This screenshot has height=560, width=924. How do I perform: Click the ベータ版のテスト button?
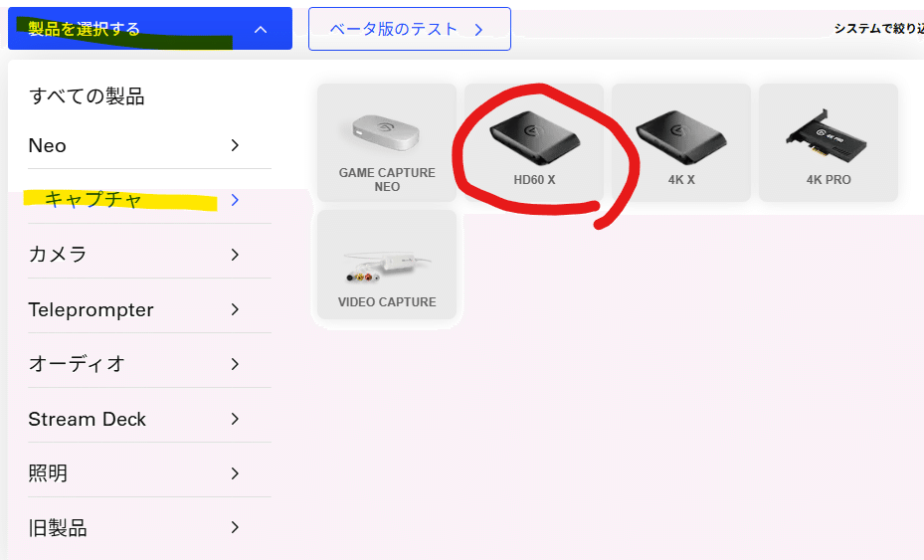pos(410,29)
